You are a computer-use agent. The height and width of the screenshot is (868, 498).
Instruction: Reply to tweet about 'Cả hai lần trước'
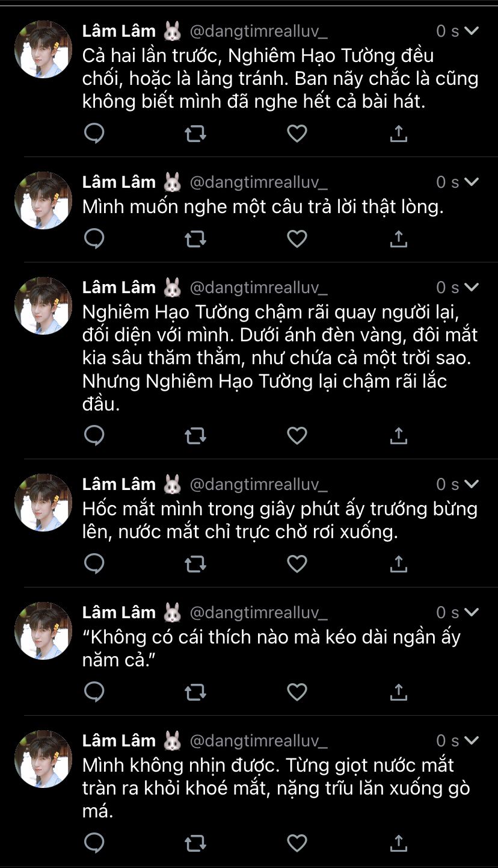(x=94, y=134)
